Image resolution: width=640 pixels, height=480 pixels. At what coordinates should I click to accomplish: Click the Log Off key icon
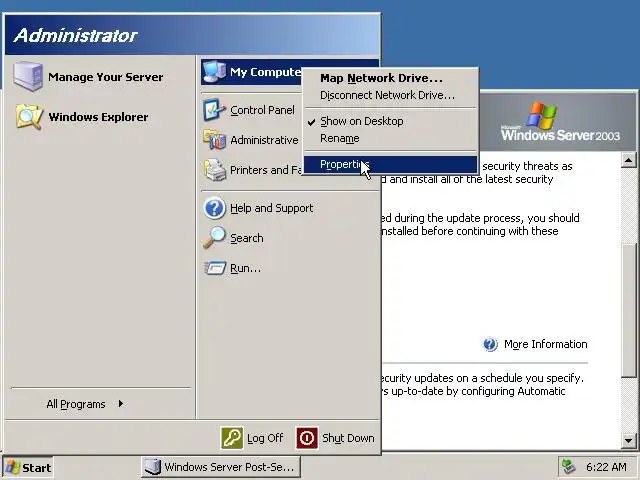(x=232, y=438)
